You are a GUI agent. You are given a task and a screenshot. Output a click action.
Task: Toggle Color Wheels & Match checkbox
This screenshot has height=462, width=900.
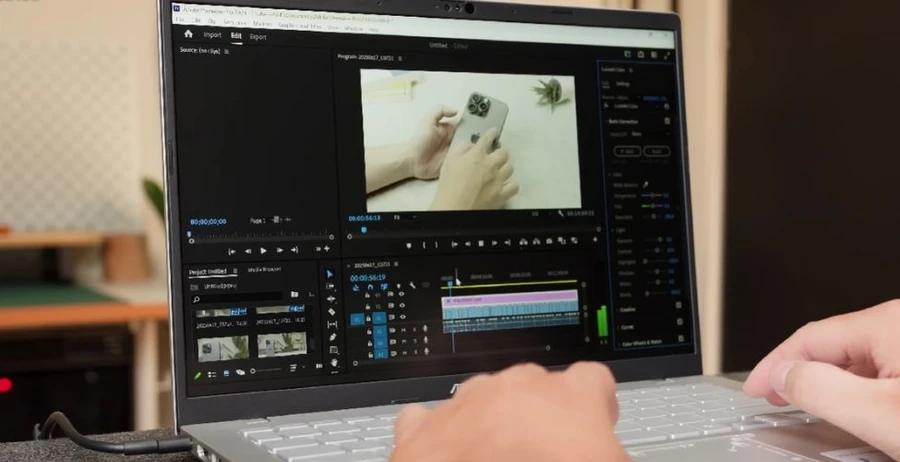pyautogui.click(x=681, y=339)
